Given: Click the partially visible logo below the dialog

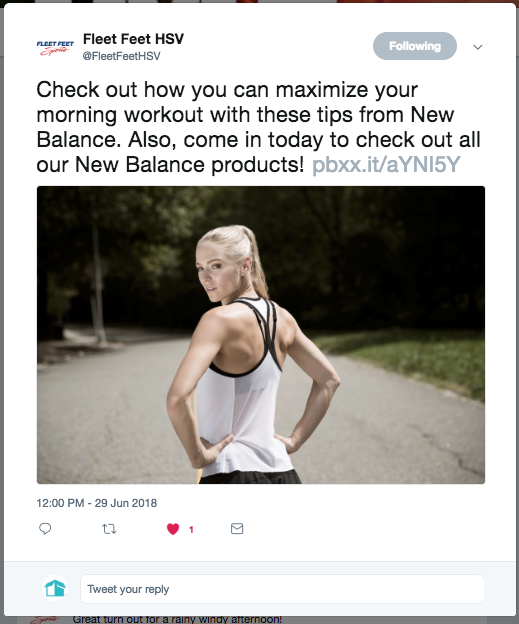Looking at the screenshot, I should pyautogui.click(x=44, y=620).
